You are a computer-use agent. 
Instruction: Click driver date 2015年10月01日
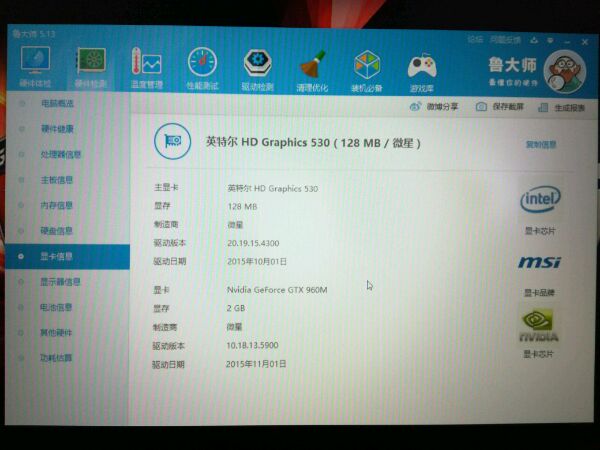coord(257,262)
